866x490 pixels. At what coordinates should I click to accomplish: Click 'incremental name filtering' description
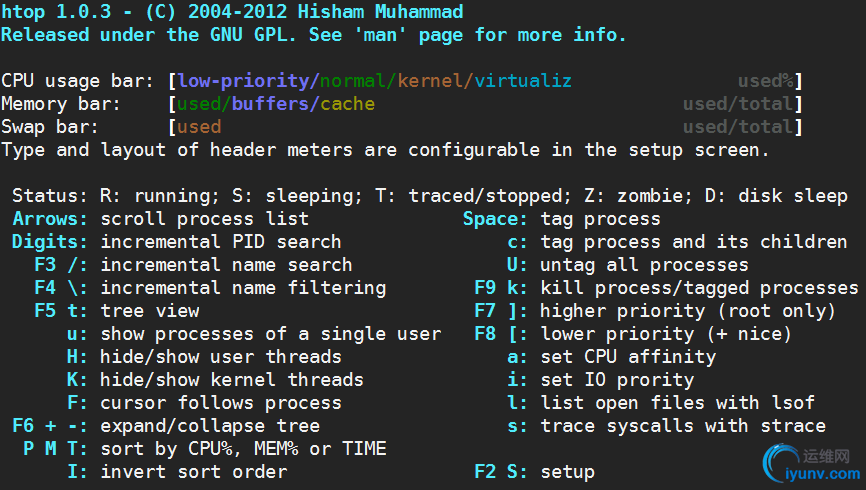point(243,288)
